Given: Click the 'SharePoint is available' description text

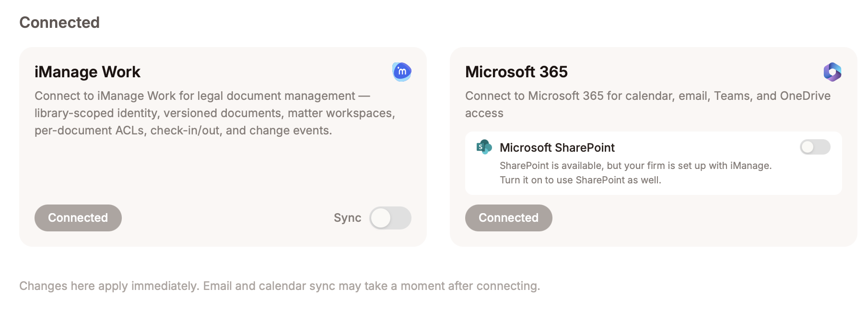Looking at the screenshot, I should tap(636, 173).
